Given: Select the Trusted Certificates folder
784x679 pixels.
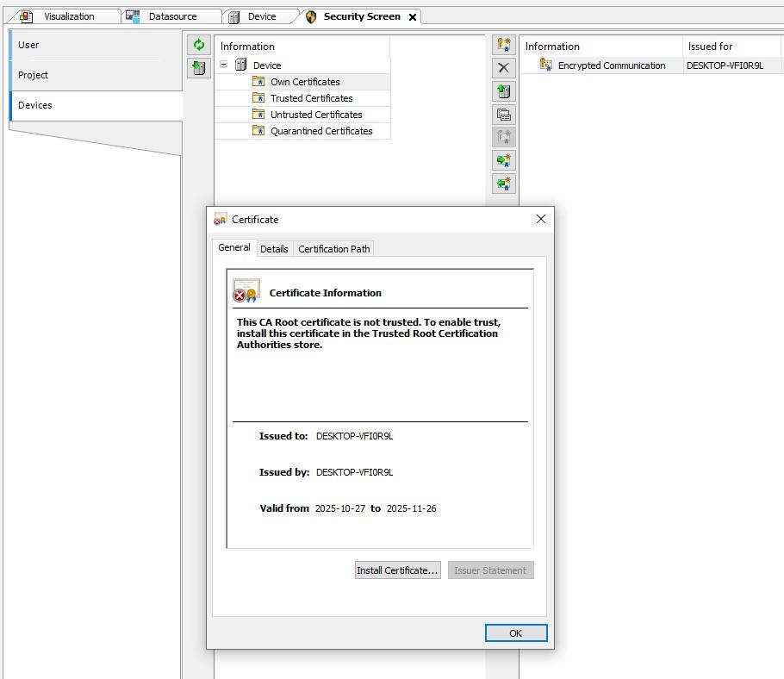Looking at the screenshot, I should click(x=311, y=98).
